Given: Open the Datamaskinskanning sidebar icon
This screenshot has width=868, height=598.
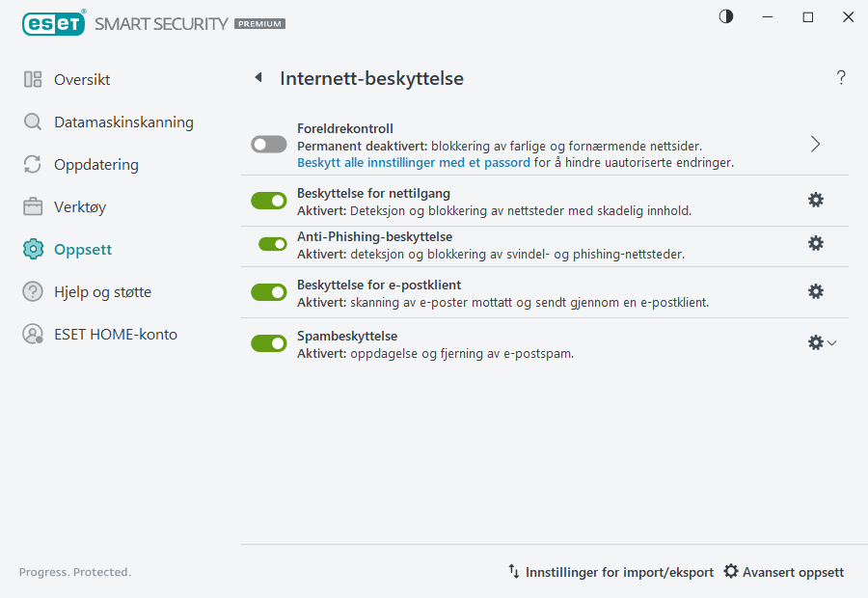Looking at the screenshot, I should [x=33, y=122].
